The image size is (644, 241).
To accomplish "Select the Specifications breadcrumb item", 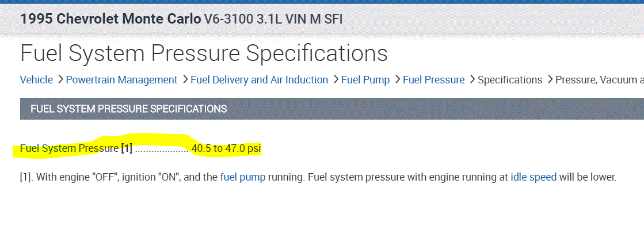I will pos(510,80).
